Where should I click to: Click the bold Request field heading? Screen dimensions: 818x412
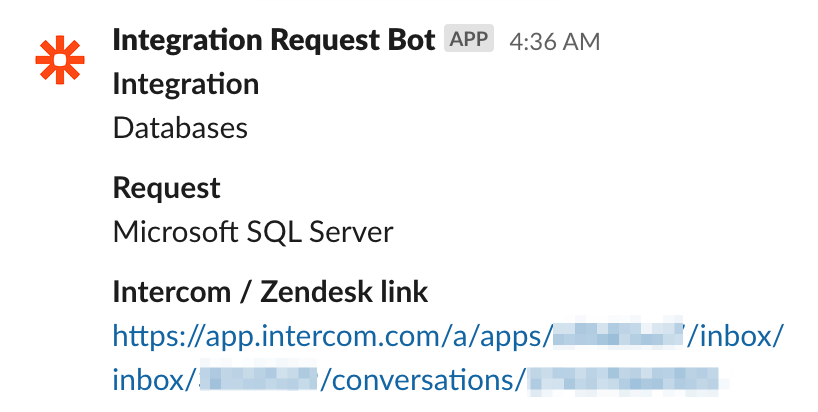click(x=166, y=188)
